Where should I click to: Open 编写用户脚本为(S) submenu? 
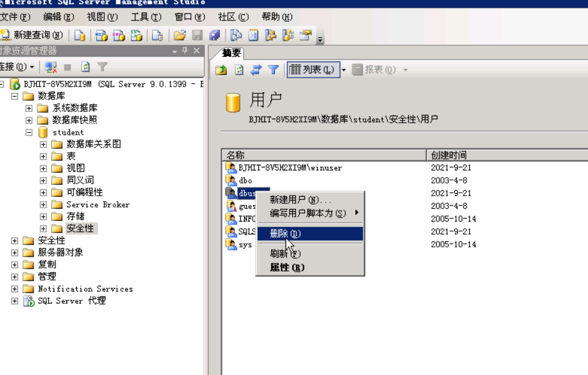(310, 213)
